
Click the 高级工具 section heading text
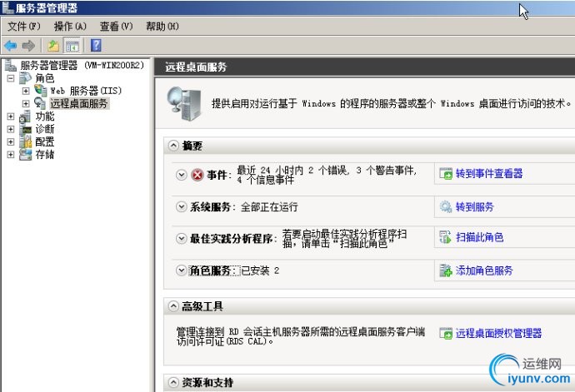point(202,306)
